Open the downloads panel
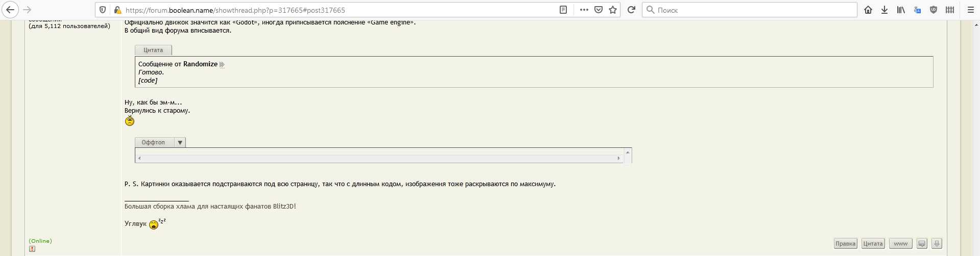 point(885,10)
